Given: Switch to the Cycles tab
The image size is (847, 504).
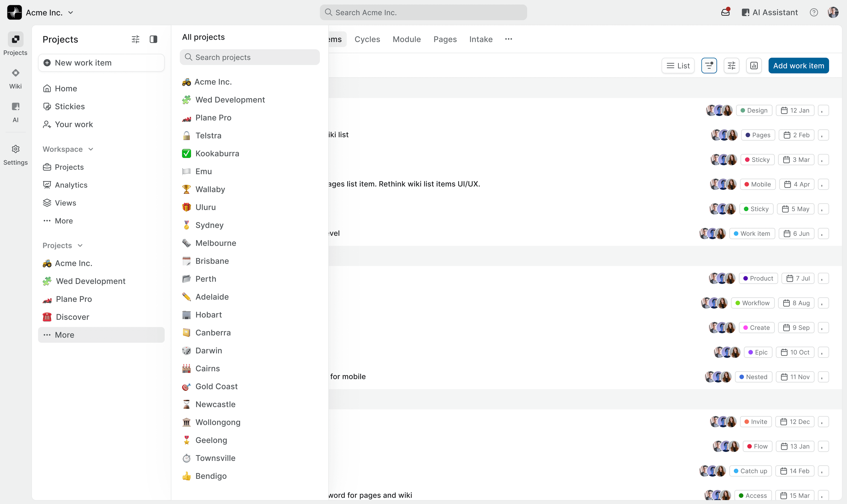Looking at the screenshot, I should 367,39.
